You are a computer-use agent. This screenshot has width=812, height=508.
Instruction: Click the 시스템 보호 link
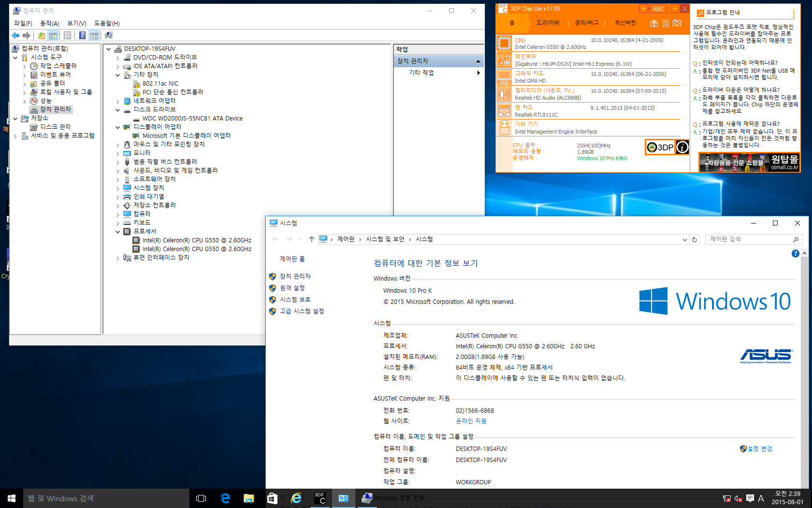click(295, 299)
